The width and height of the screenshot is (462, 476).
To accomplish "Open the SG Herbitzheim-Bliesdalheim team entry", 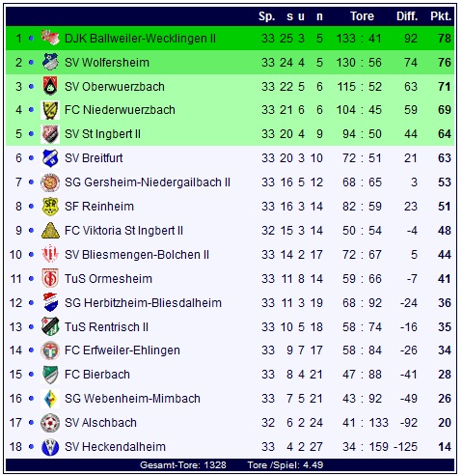I will (143, 303).
